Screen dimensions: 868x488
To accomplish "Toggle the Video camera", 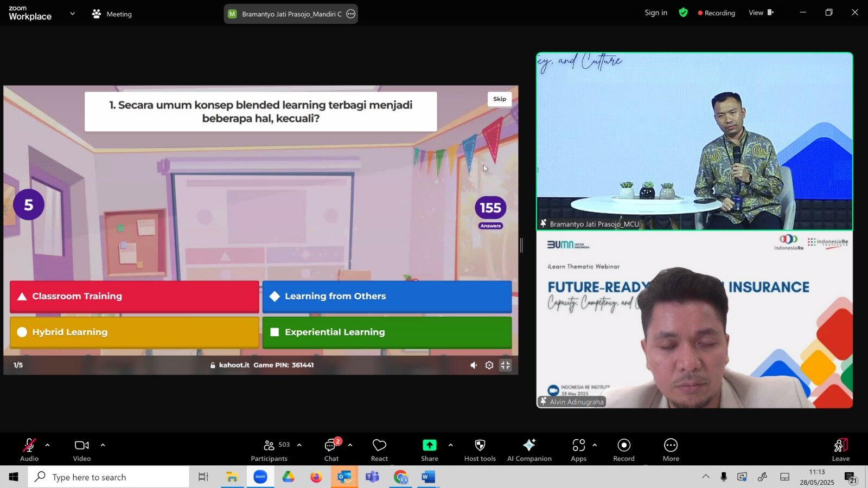I will tap(82, 450).
